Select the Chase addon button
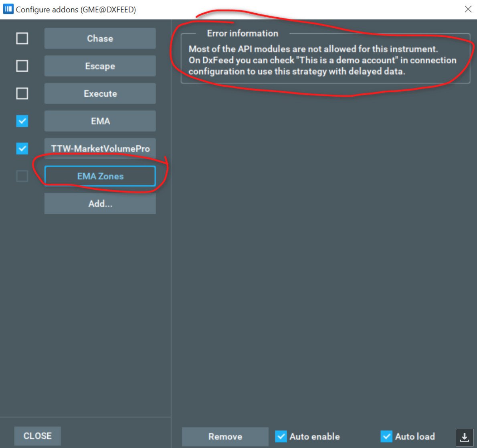The image size is (477, 448). [100, 39]
